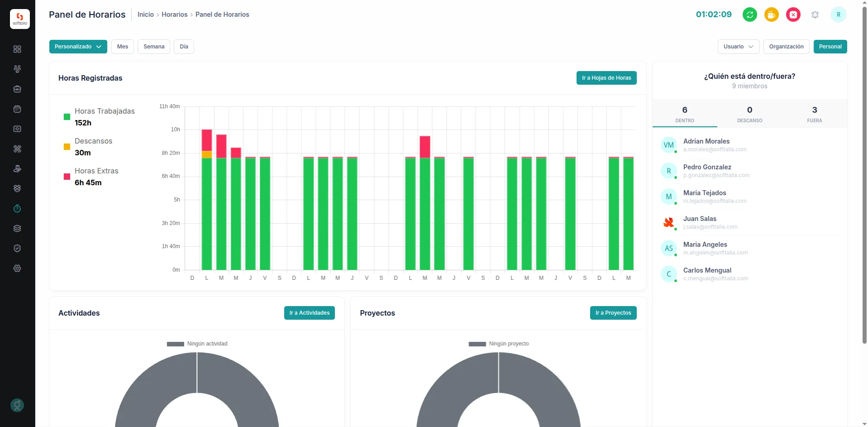The height and width of the screenshot is (427, 868).
Task: Select the name Pedro Gonzalez
Action: tap(707, 167)
